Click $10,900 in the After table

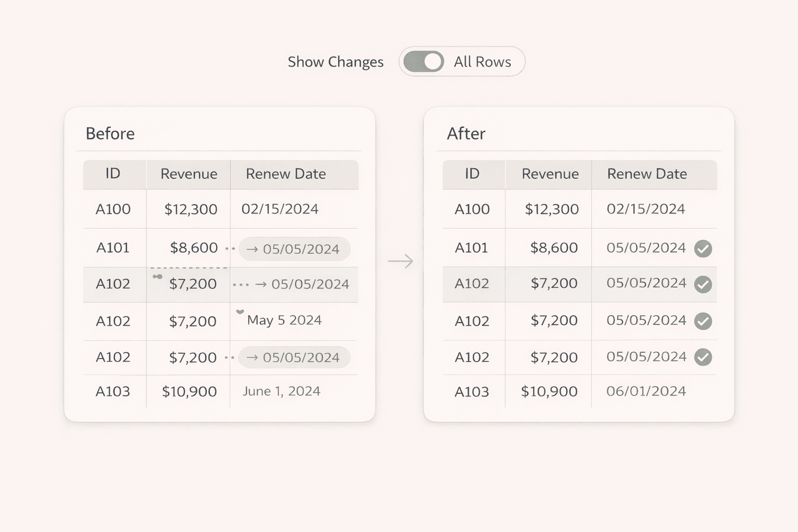549,392
